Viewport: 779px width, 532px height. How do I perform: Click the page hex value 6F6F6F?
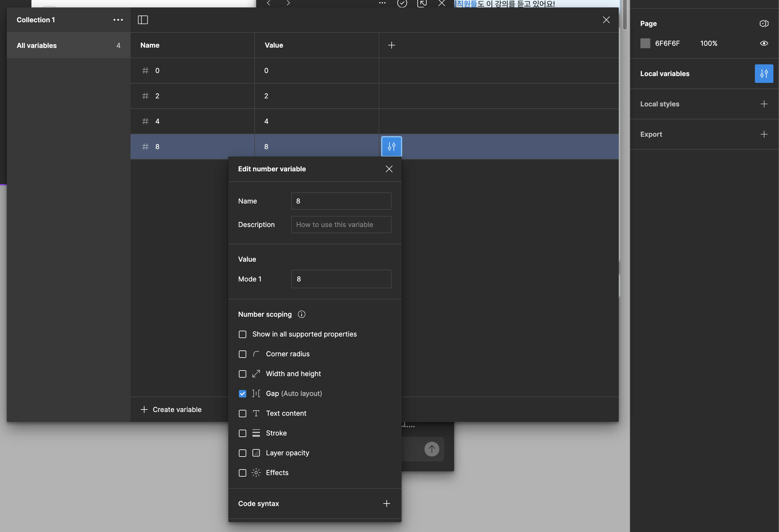coord(667,43)
